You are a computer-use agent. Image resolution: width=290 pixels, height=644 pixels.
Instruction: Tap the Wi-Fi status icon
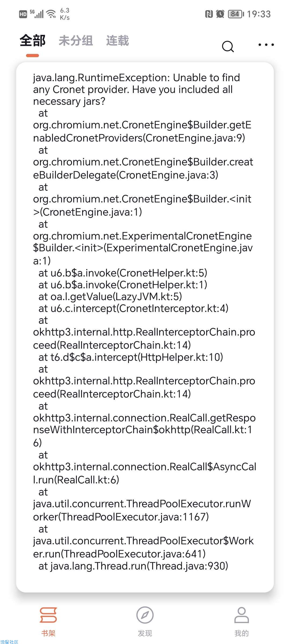[x=51, y=14]
